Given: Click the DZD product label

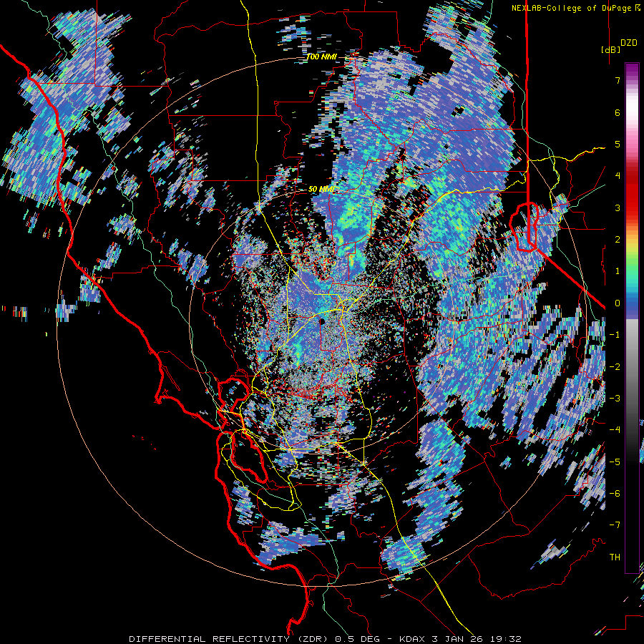Looking at the screenshot, I should pos(628,43).
